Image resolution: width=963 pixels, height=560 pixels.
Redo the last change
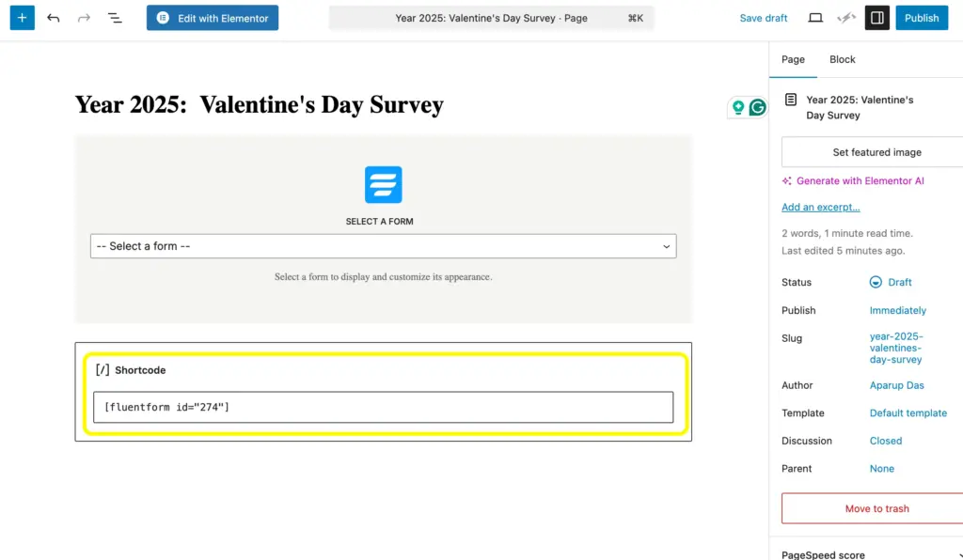coord(83,17)
